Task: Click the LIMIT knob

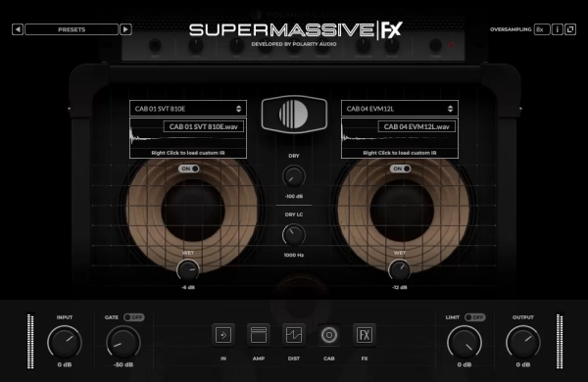Action: pos(465,342)
